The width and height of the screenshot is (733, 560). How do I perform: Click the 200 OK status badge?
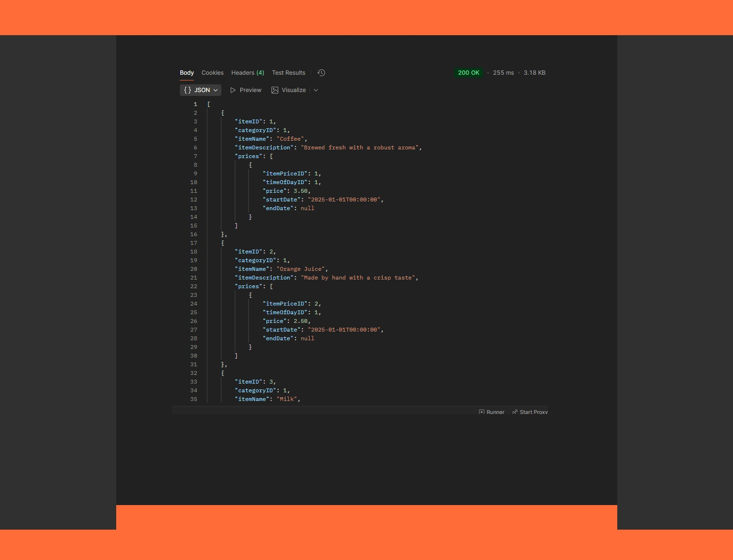click(468, 73)
